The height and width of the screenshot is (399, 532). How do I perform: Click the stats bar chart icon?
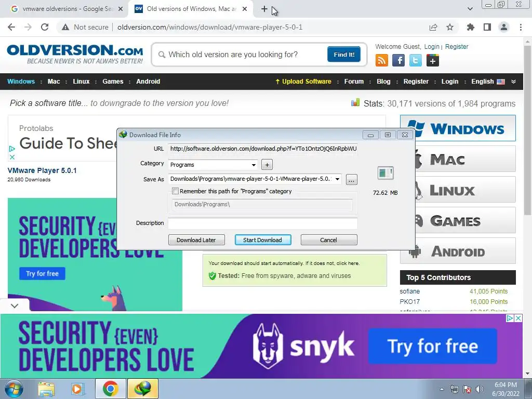[x=355, y=102]
